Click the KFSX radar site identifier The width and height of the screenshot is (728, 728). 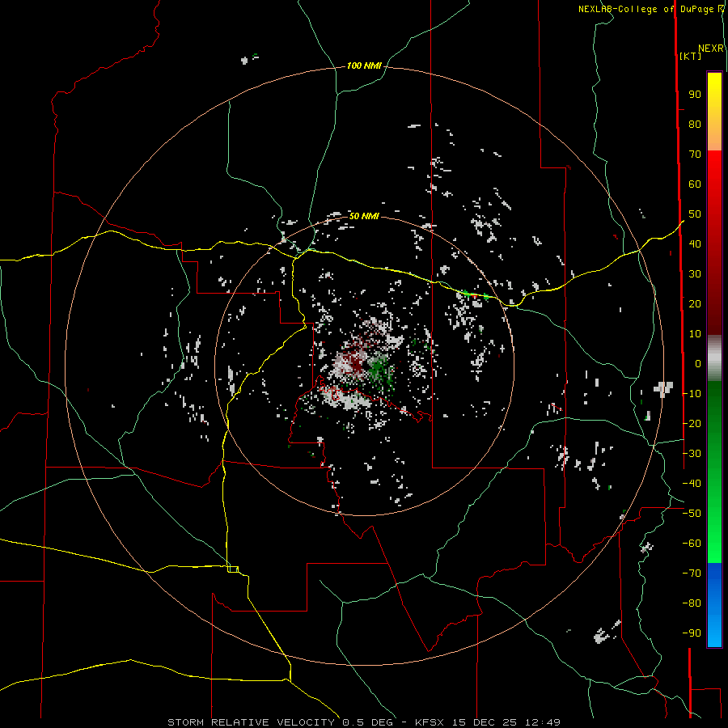pos(430,722)
